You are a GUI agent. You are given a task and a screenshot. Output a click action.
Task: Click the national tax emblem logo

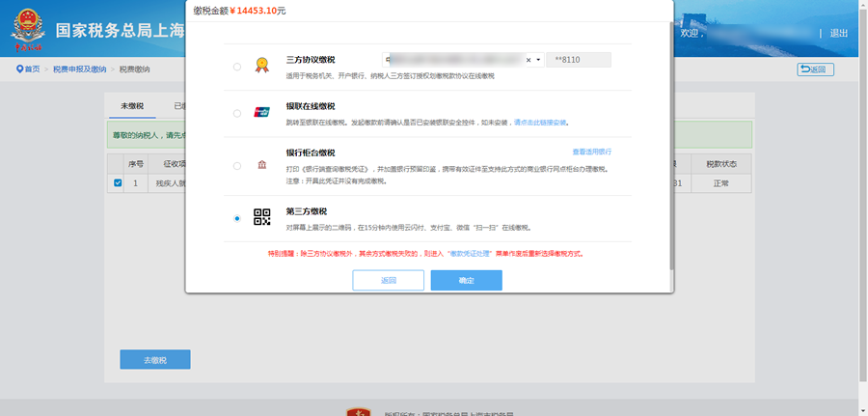[27, 31]
